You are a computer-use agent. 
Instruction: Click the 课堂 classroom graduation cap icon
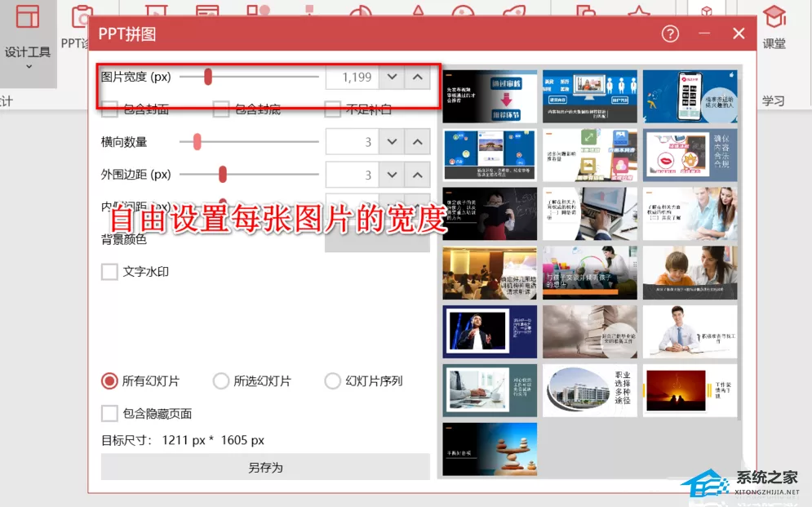(774, 18)
